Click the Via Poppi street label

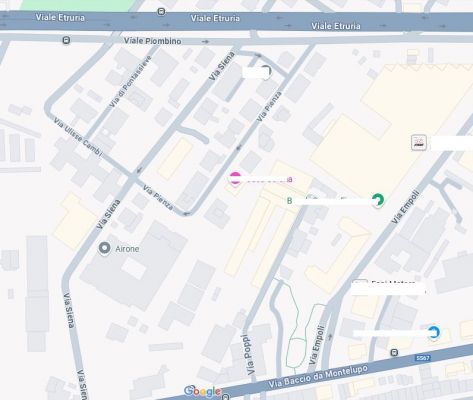coord(248,354)
